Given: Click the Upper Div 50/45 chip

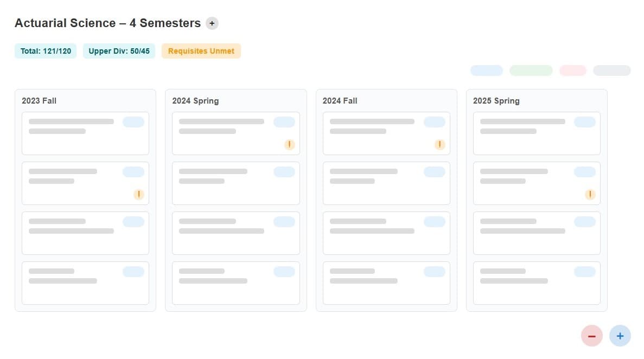Looking at the screenshot, I should tap(119, 50).
